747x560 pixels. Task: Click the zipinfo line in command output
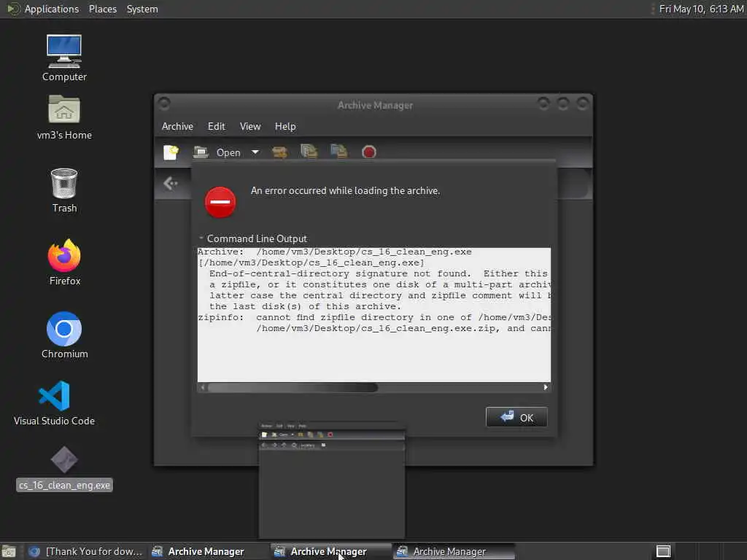pos(374,318)
